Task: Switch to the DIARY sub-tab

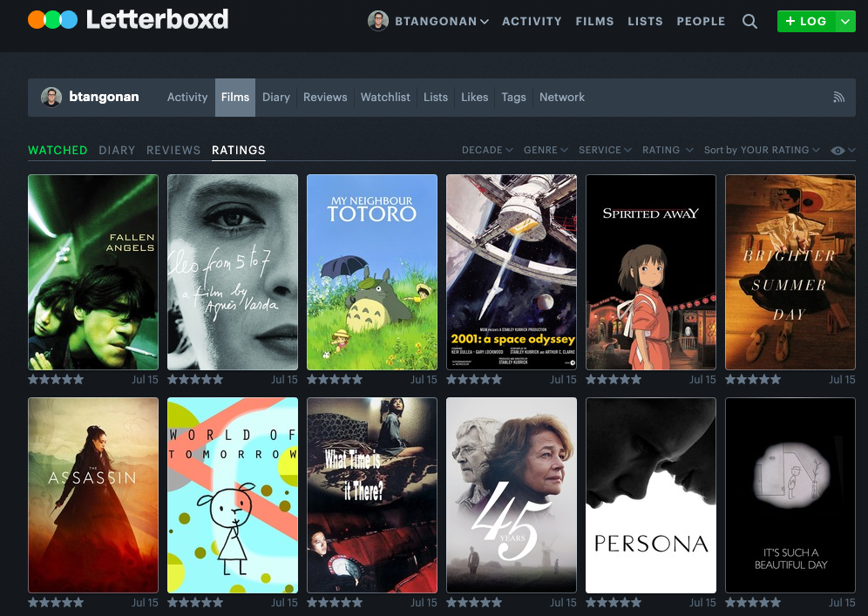Action: pyautogui.click(x=117, y=150)
